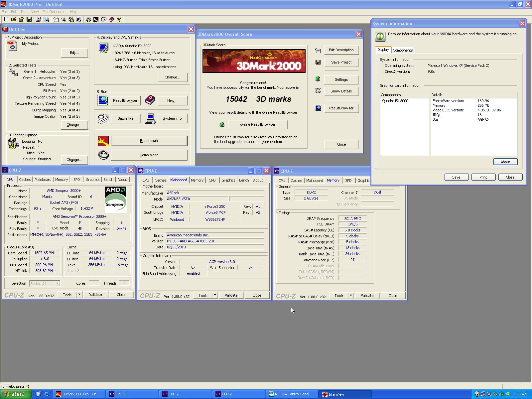532x399 pixels.
Task: Click Change button in Display and CPU Settings
Action: [172, 77]
